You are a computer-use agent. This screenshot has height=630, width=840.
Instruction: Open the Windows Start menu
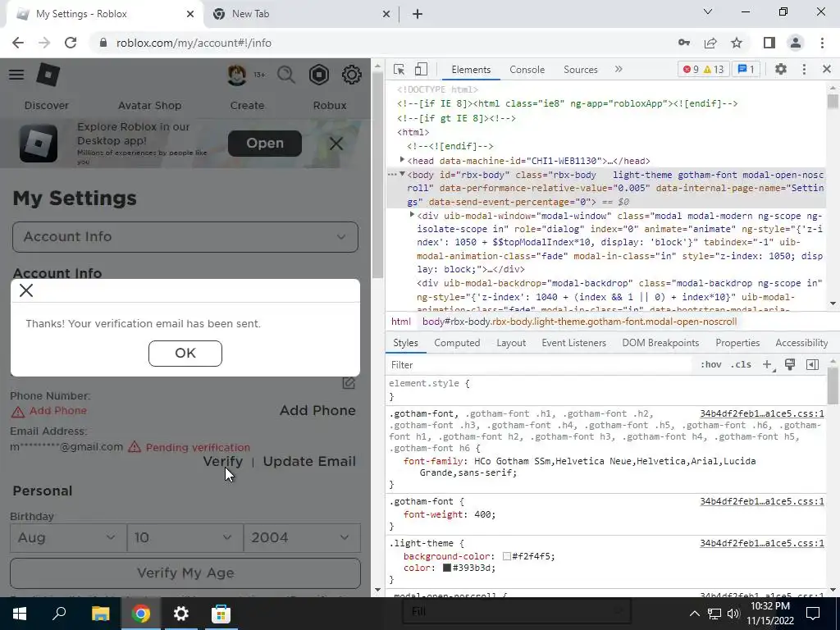(20, 614)
